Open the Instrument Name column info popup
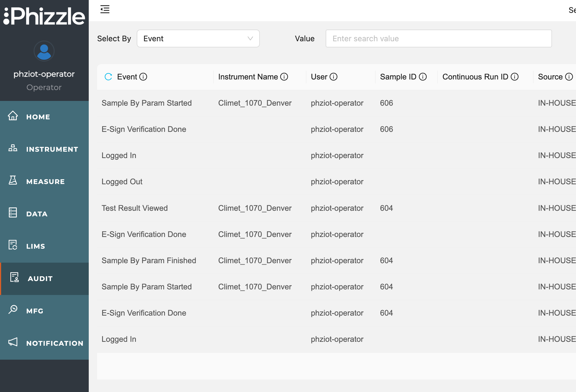The image size is (576, 392). click(284, 77)
